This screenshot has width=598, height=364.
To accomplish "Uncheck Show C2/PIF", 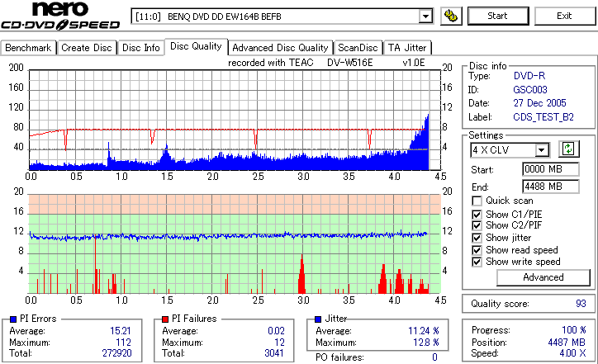I will [x=477, y=225].
